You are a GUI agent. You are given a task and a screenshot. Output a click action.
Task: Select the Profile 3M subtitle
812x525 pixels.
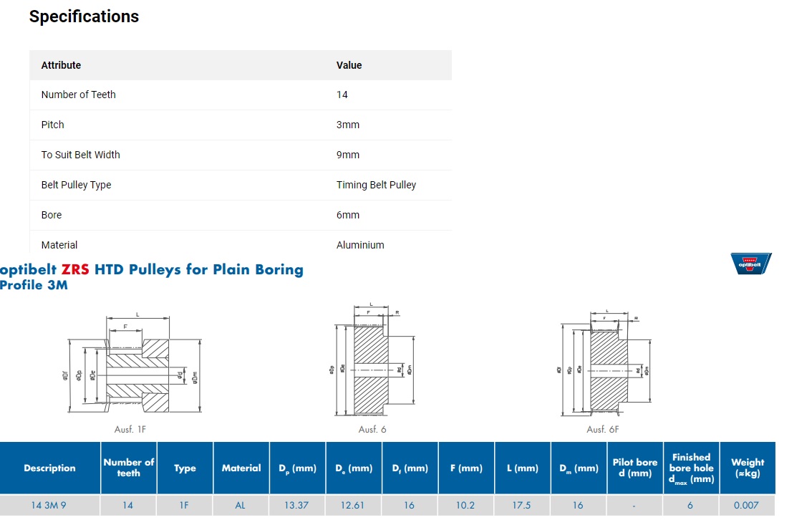tap(34, 285)
